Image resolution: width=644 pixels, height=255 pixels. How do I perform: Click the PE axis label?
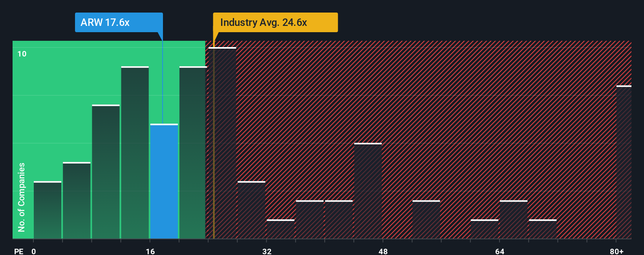(19, 251)
